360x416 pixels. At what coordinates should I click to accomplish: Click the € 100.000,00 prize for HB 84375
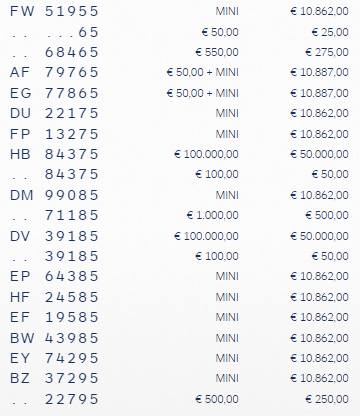[206, 154]
